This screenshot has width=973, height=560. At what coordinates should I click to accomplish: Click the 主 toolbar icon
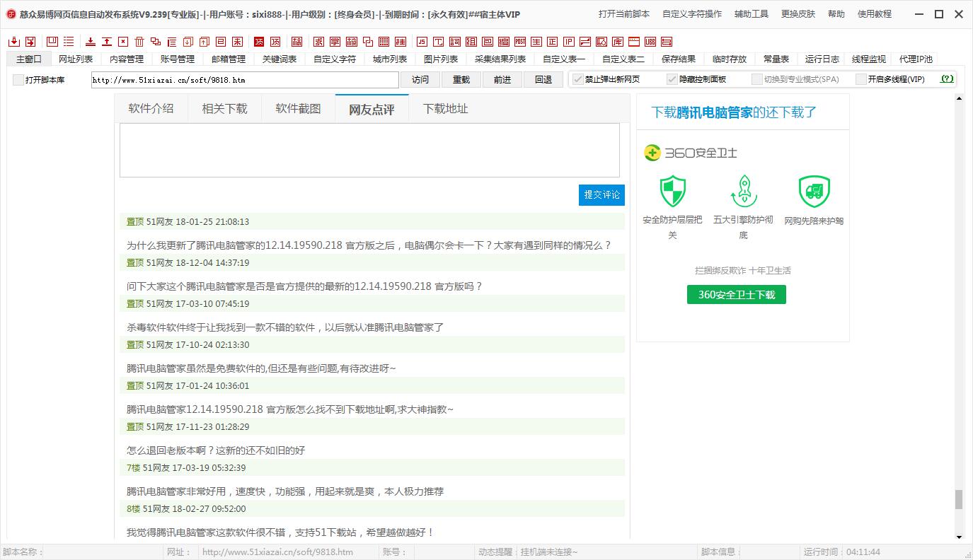[x=536, y=42]
